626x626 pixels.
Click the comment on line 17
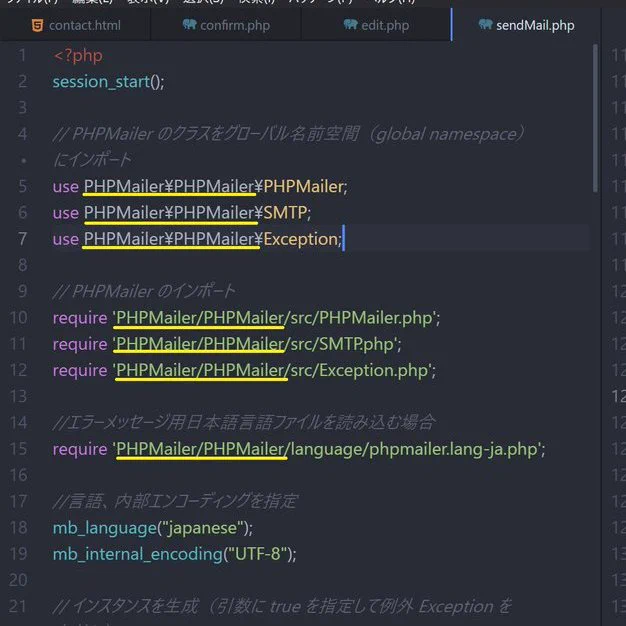click(x=175, y=501)
